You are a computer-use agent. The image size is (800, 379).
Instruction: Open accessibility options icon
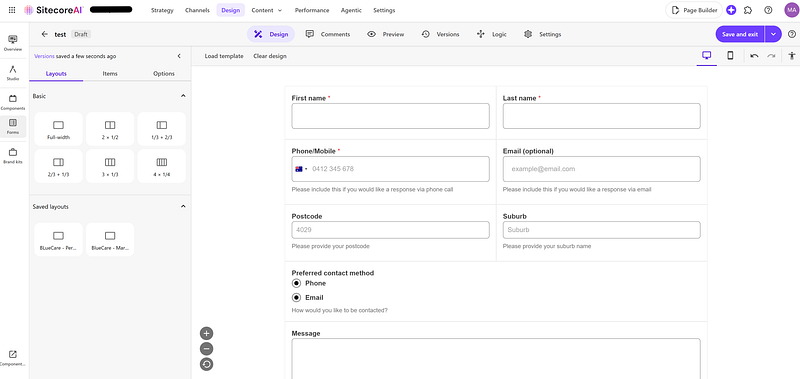coord(791,56)
